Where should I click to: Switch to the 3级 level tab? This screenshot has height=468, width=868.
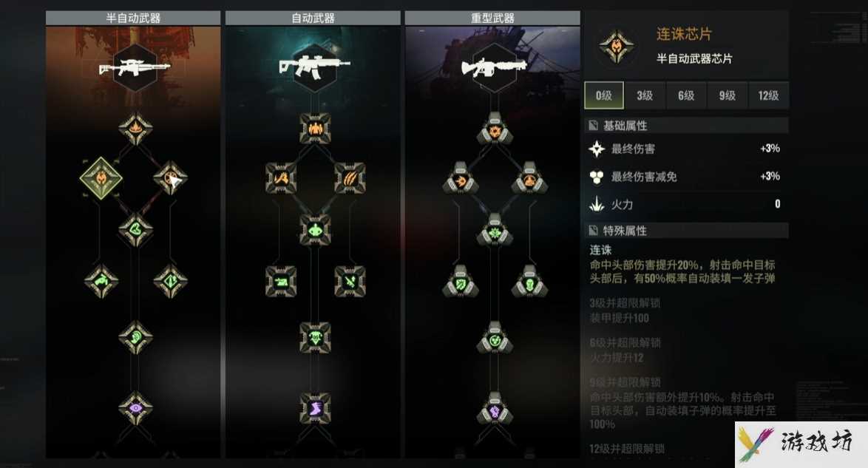[x=645, y=95]
